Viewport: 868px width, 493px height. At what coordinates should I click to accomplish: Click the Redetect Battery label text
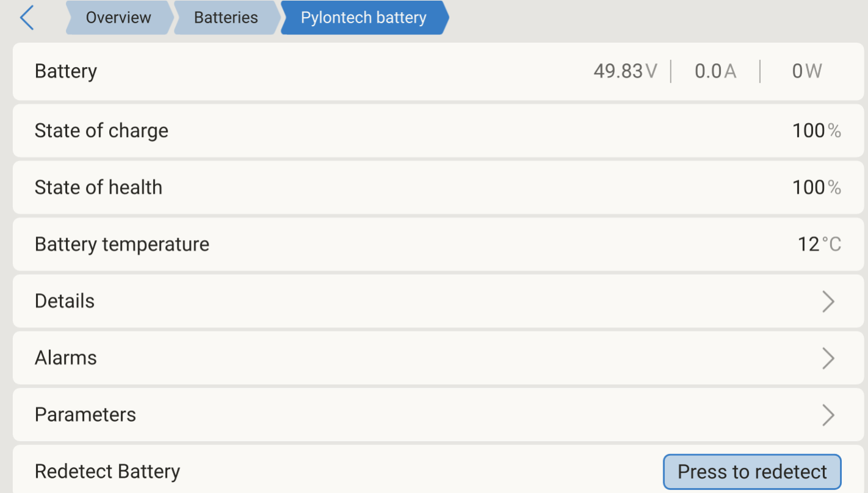(x=107, y=472)
